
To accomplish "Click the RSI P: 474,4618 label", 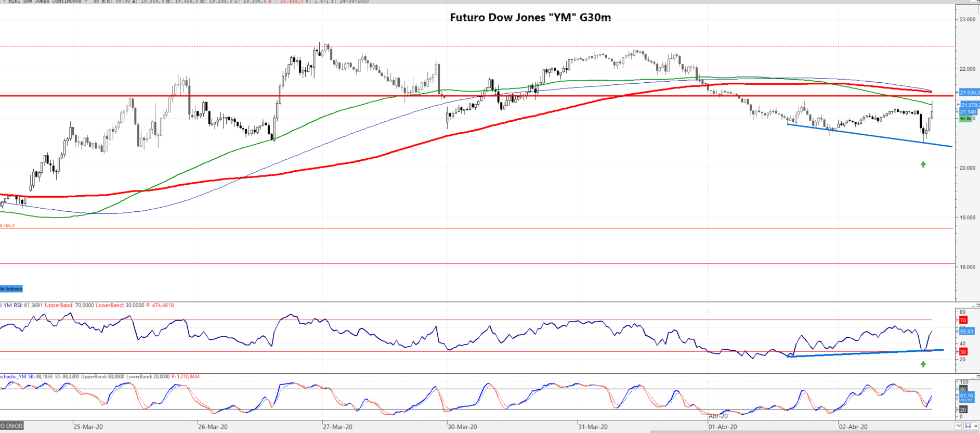I will coord(160,305).
